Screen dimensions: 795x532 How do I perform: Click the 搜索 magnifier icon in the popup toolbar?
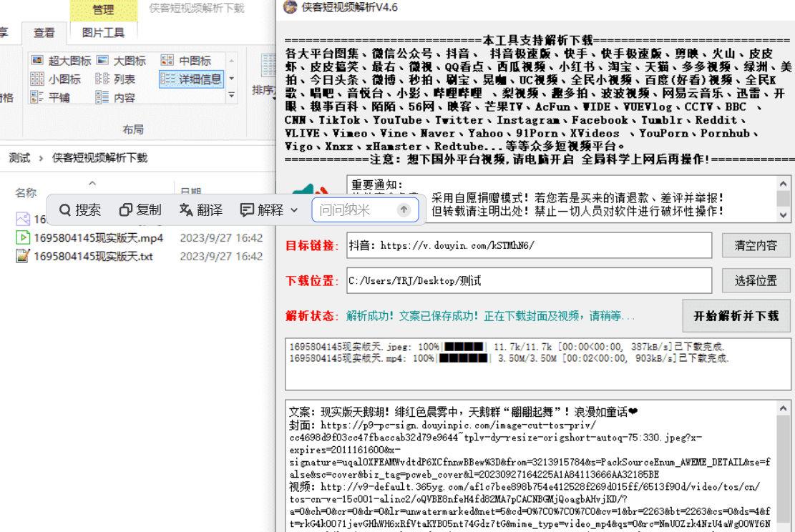point(66,210)
